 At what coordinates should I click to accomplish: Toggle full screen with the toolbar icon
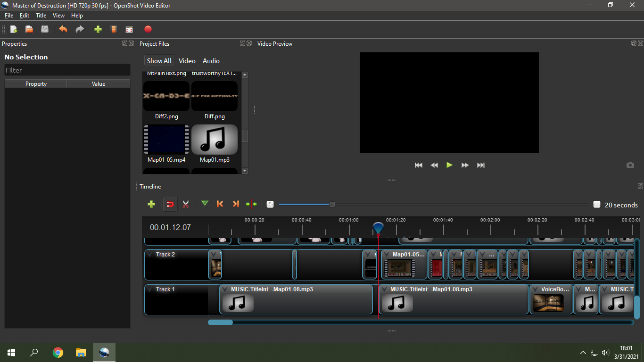click(x=129, y=29)
